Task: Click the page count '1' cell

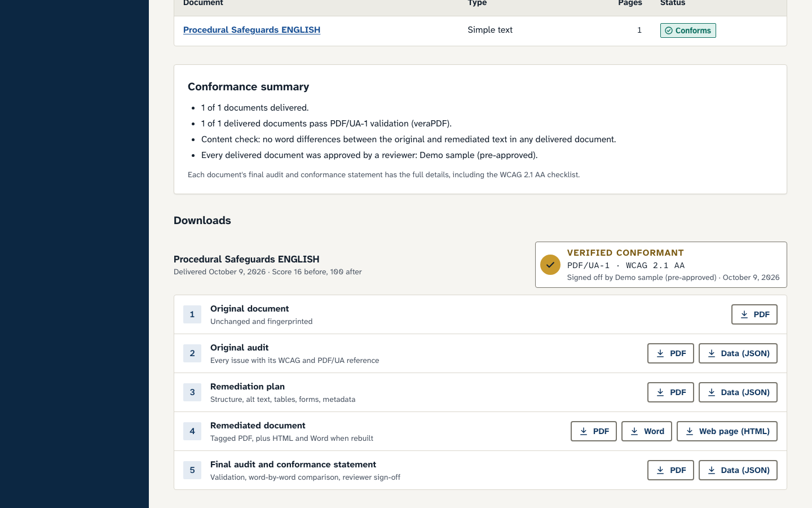Action: point(639,30)
